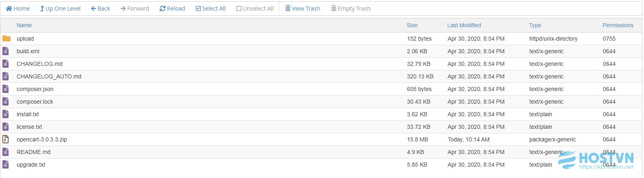Click the zip archive icon for opencart-3.0.3.3.zip
The height and width of the screenshot is (178, 644).
(x=6, y=139)
